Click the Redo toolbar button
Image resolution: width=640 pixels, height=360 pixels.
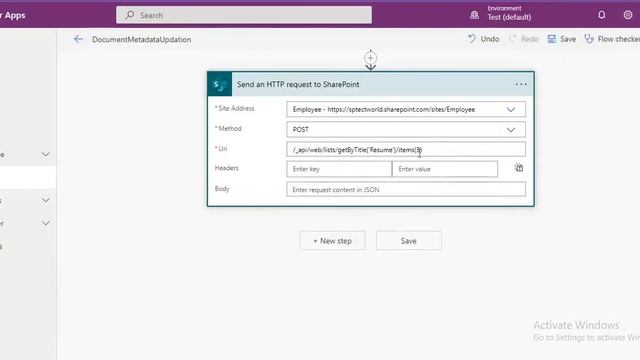pos(524,39)
